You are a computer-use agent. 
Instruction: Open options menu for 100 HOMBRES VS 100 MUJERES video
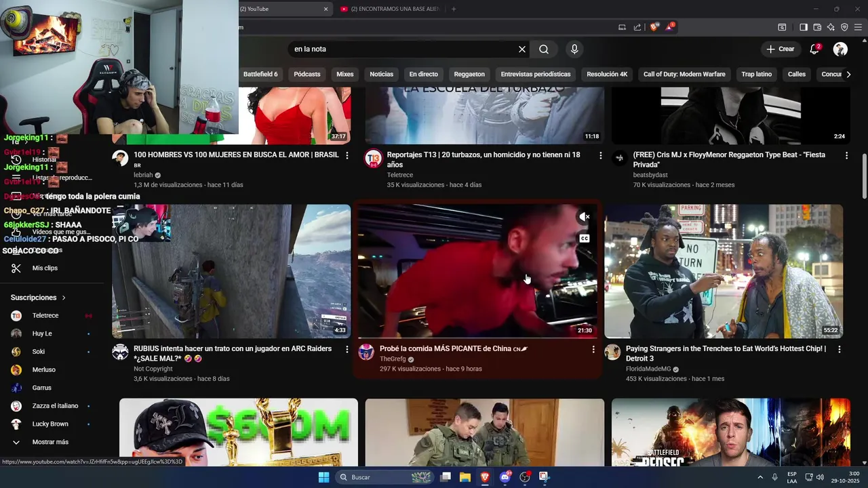347,155
